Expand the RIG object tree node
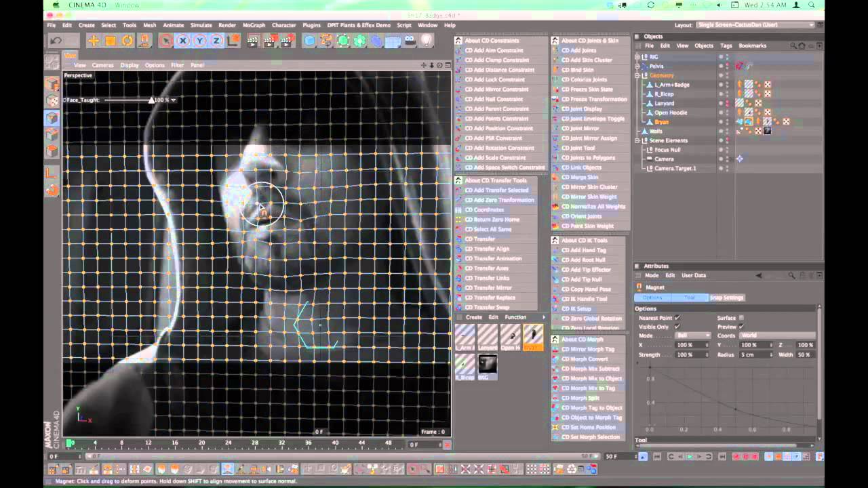The width and height of the screenshot is (868, 488). (x=637, y=57)
